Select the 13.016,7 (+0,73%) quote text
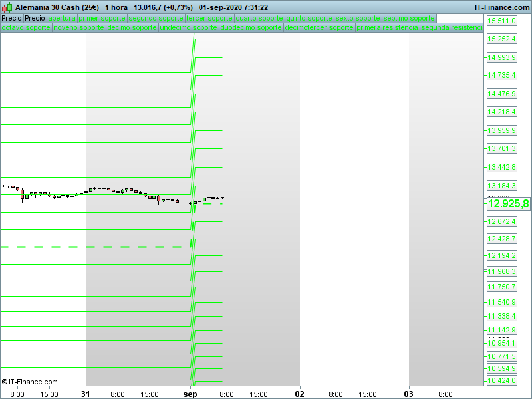The image size is (532, 399). click(x=163, y=7)
